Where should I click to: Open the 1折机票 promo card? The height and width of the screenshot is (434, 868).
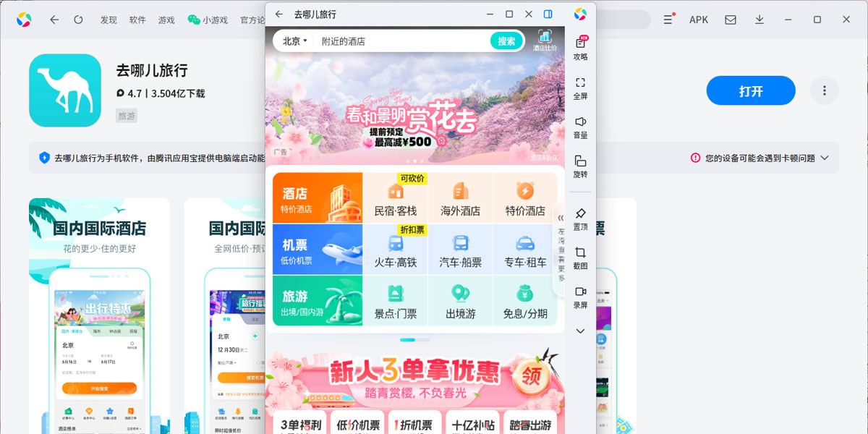pyautogui.click(x=414, y=424)
